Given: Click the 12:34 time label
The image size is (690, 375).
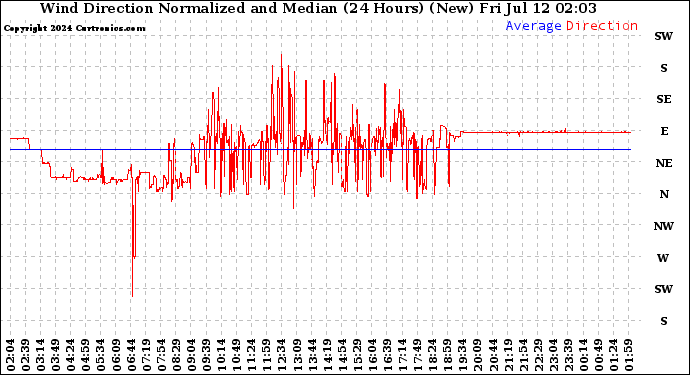Looking at the screenshot, I should [x=282, y=355].
